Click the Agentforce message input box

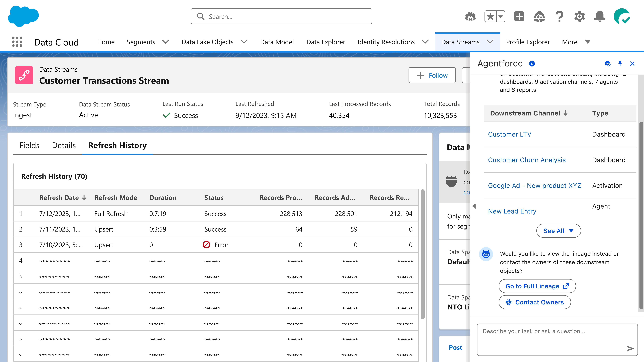pyautogui.click(x=557, y=340)
